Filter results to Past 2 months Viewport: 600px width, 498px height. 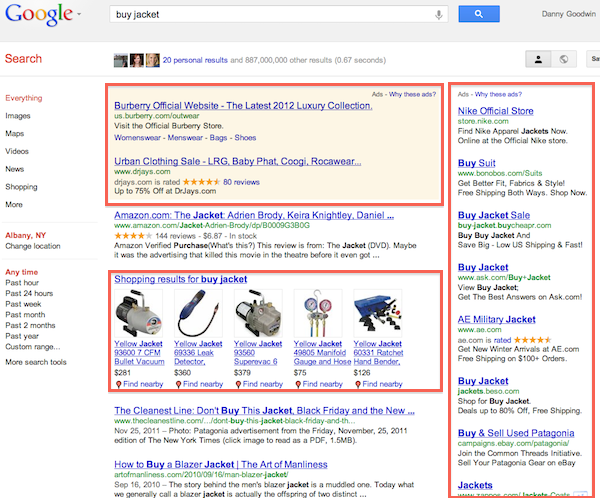tap(30, 326)
